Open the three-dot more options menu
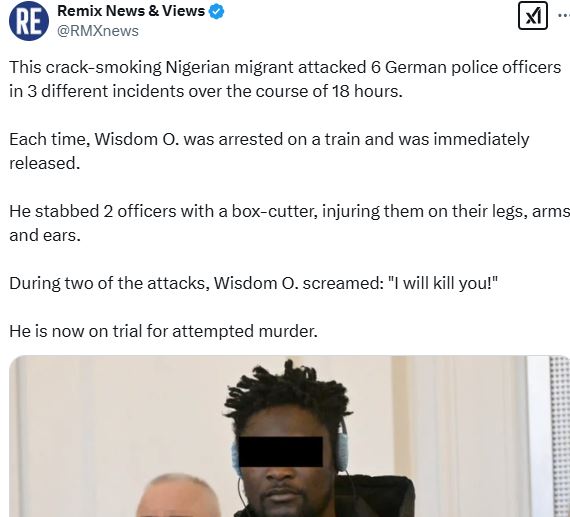The image size is (570, 517). point(564,15)
